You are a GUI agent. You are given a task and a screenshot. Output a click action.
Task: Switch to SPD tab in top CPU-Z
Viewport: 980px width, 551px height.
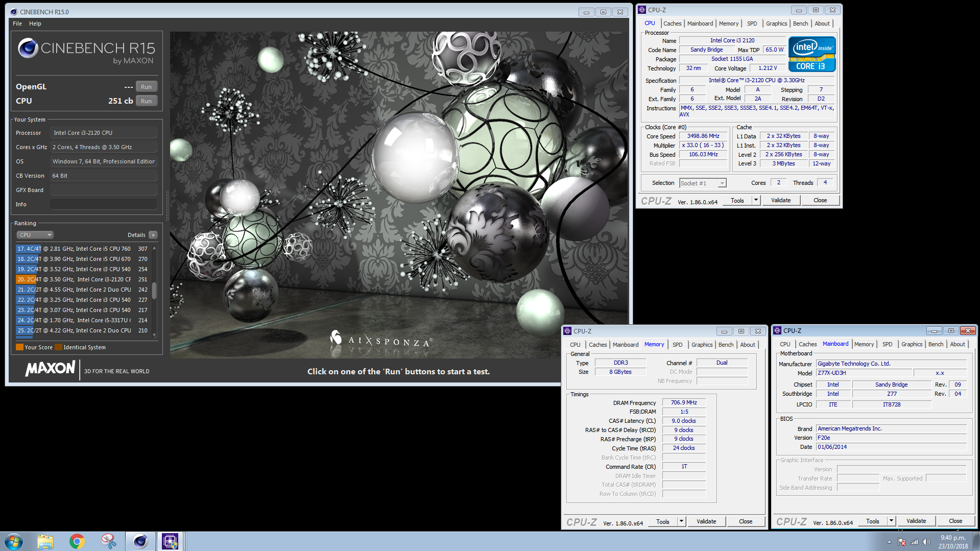[752, 23]
